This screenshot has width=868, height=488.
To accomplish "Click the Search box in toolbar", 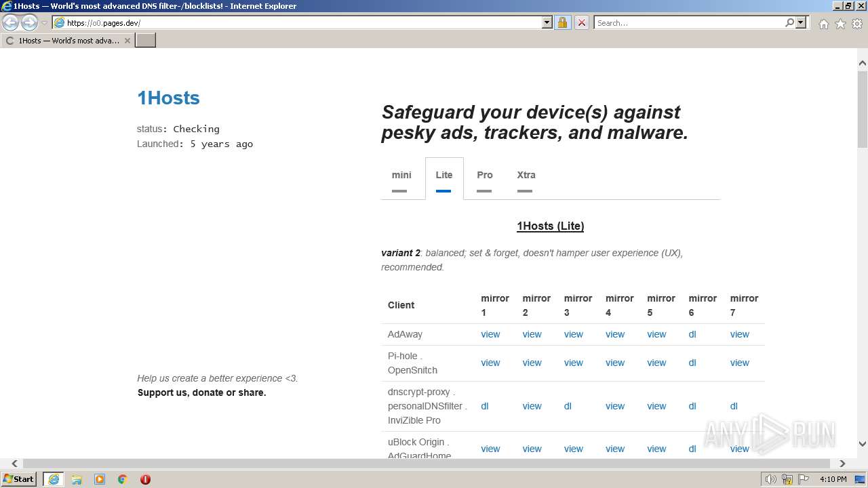I will [689, 23].
